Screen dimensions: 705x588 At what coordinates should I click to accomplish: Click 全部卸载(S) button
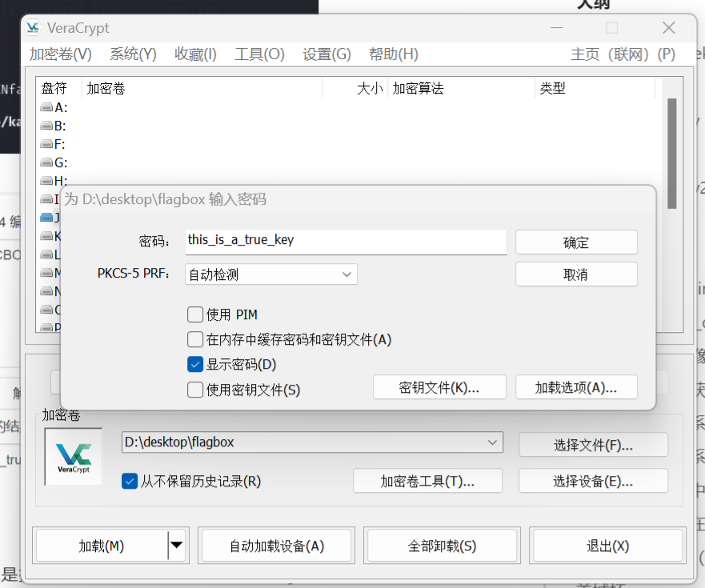click(442, 546)
